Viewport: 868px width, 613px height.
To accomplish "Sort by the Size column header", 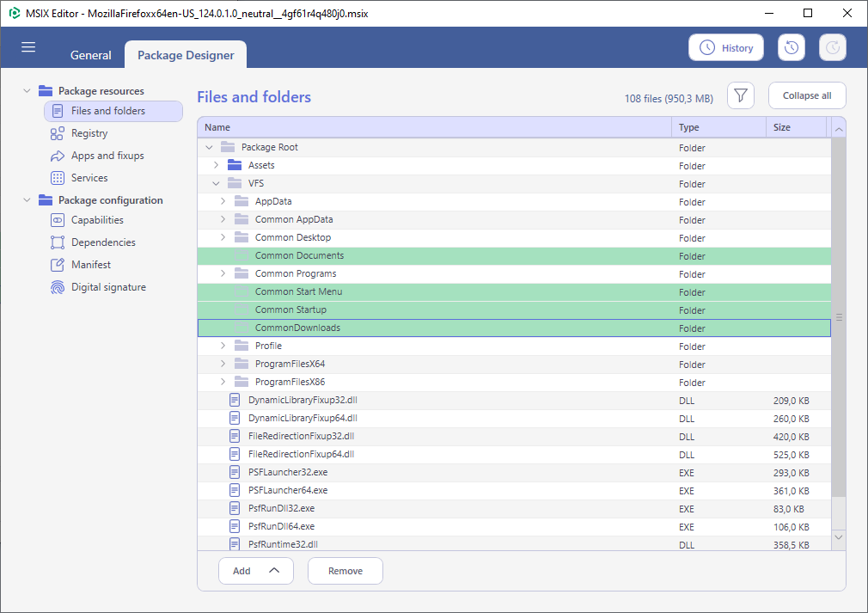I will pos(796,127).
